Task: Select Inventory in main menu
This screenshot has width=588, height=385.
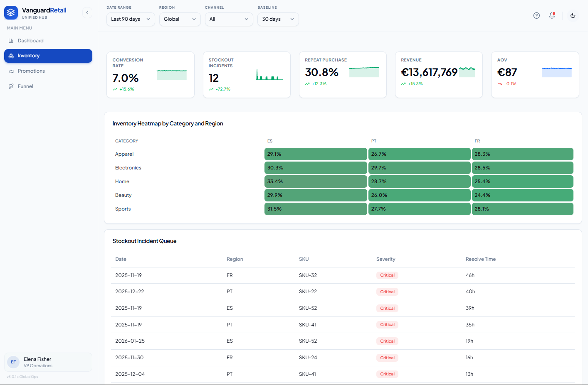Action: pyautogui.click(x=48, y=56)
